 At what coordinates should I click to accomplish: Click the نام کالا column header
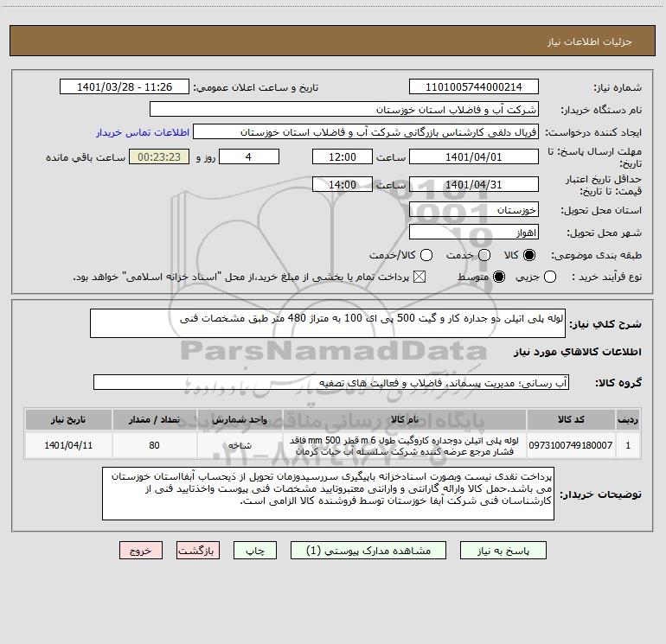(405, 420)
